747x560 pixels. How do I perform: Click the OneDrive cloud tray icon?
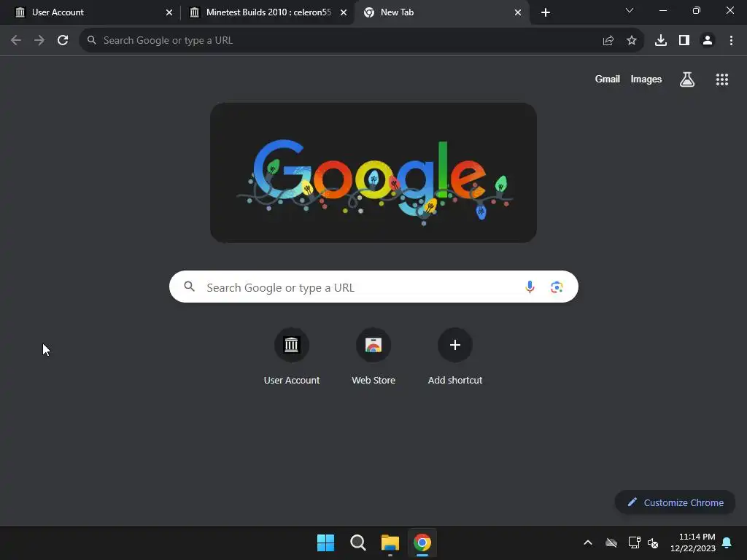point(611,542)
